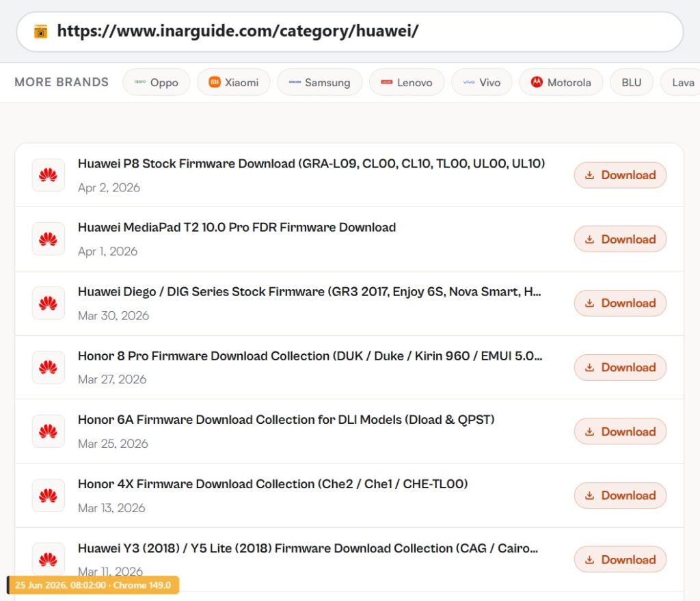The height and width of the screenshot is (601, 700).
Task: Download button for MediaPad T2 10.0 Pro
Action: point(620,239)
